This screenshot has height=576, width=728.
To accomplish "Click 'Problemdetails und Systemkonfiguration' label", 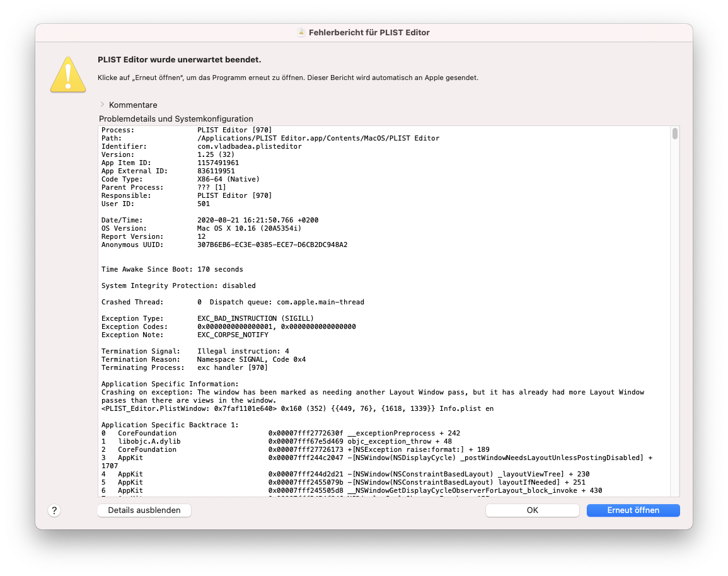I will (176, 119).
